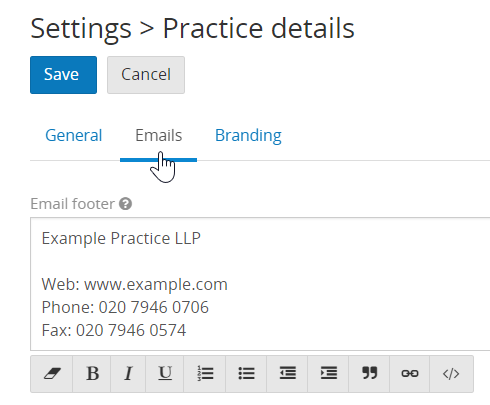The width and height of the screenshot is (490, 405).
Task: Toggle bold formatting in footer editor
Action: (x=92, y=374)
